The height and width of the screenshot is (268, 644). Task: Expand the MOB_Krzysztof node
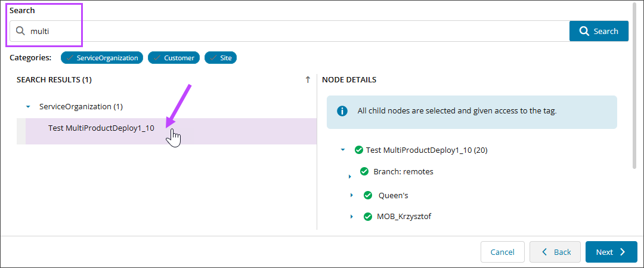pos(352,216)
